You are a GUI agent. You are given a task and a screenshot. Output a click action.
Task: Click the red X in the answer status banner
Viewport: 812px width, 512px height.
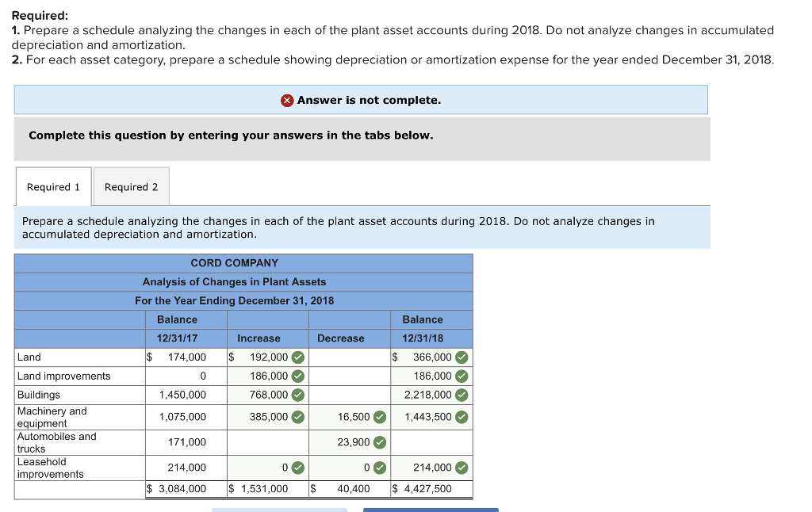point(285,99)
